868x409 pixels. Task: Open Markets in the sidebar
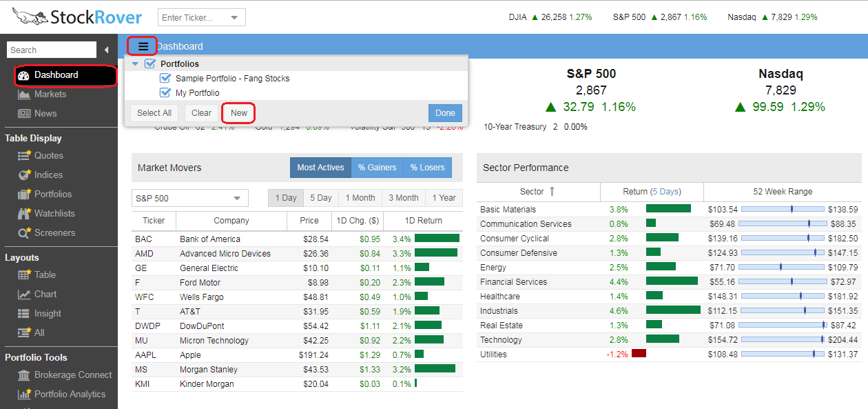pos(50,94)
